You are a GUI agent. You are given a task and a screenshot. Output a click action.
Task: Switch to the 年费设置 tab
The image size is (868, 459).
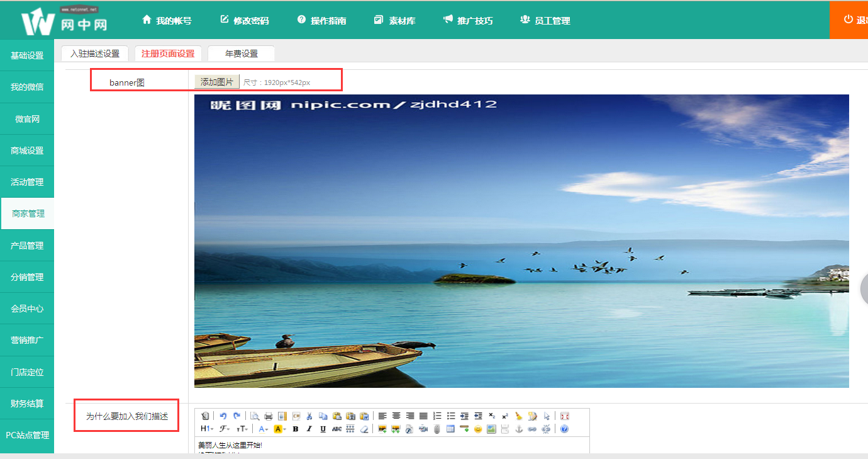(242, 54)
